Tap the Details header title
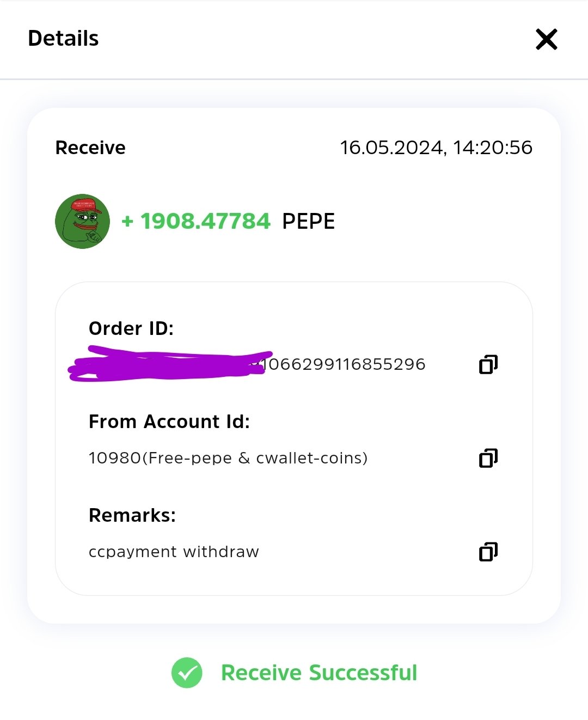This screenshot has height=720, width=588. 63,39
